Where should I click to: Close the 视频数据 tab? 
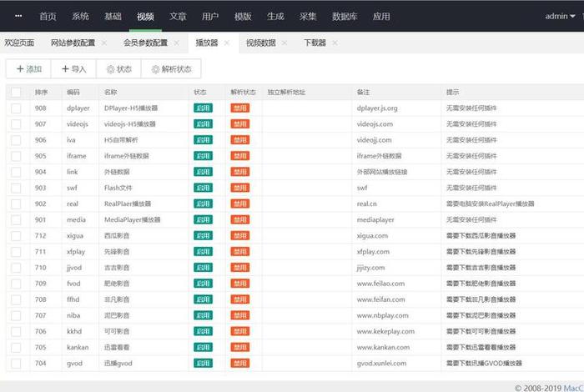(284, 43)
